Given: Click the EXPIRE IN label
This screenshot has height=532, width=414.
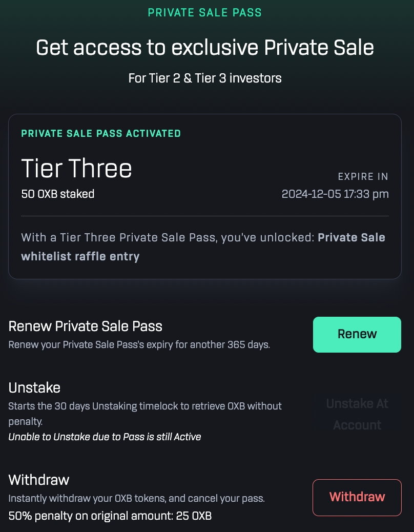Looking at the screenshot, I should pyautogui.click(x=363, y=177).
